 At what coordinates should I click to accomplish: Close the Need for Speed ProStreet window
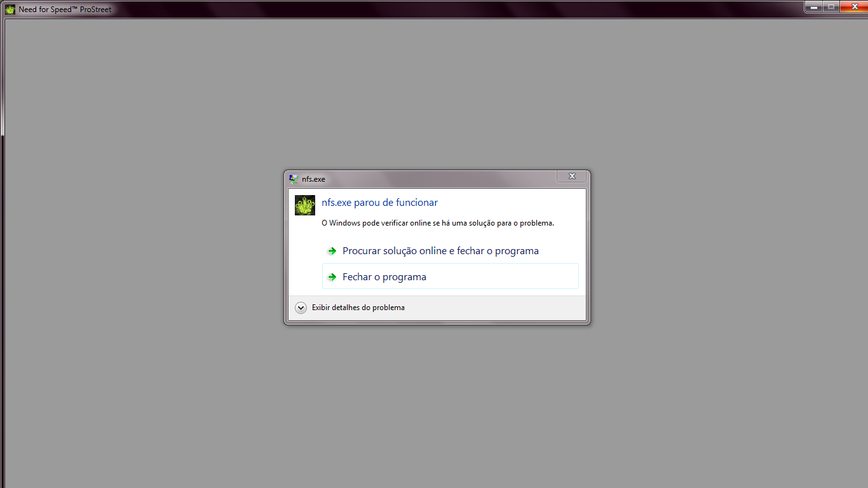click(x=853, y=6)
